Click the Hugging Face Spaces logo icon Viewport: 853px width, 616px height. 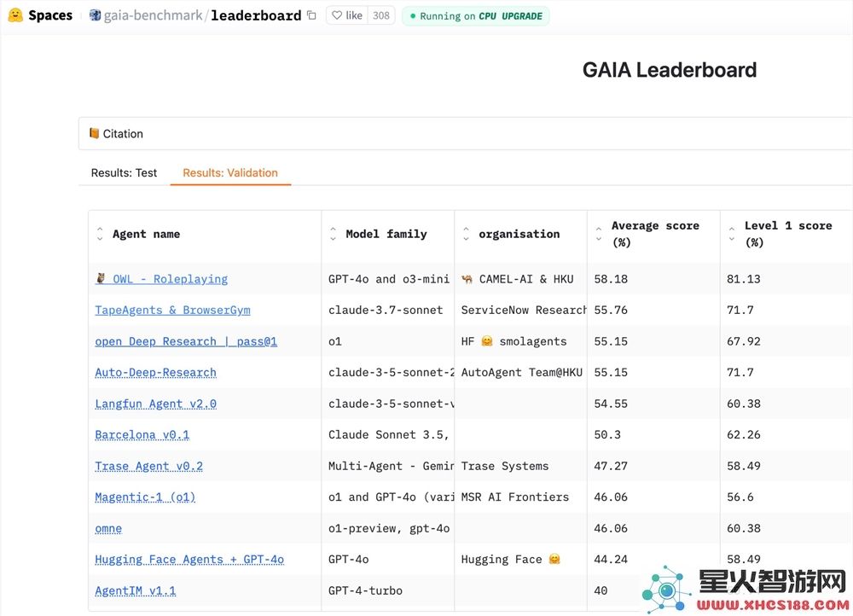15,15
